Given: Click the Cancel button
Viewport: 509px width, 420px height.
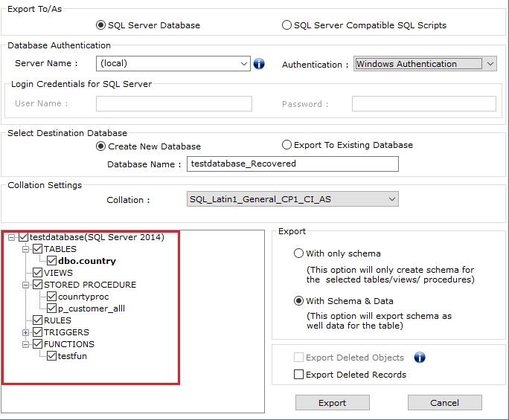Looking at the screenshot, I should [444, 403].
